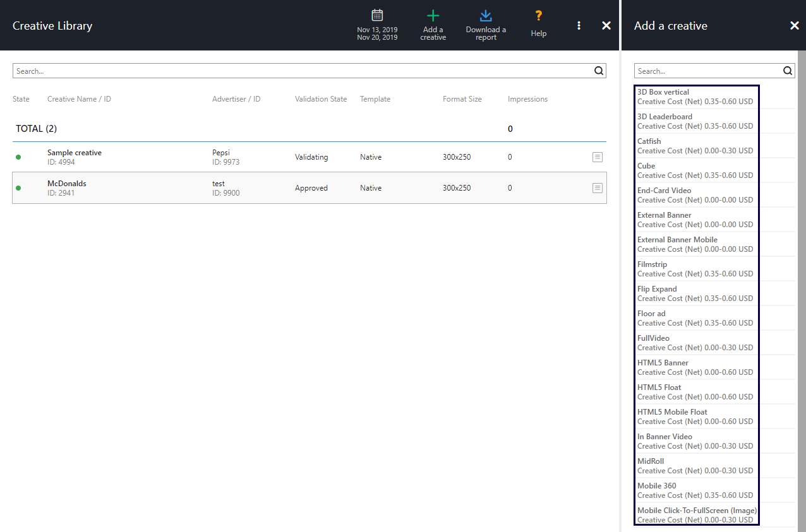Toggle green state dot for Sample creative
This screenshot has height=532, width=806.
[x=18, y=157]
